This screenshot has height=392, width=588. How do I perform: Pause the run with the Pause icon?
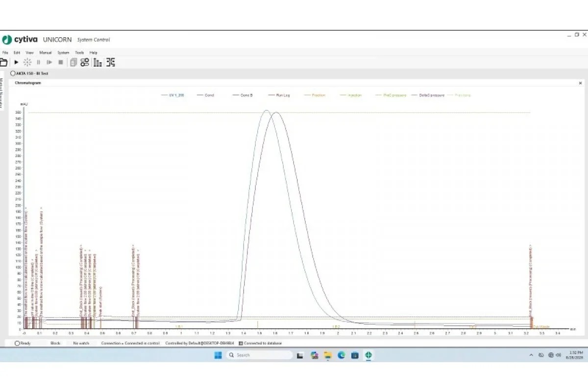tap(38, 62)
